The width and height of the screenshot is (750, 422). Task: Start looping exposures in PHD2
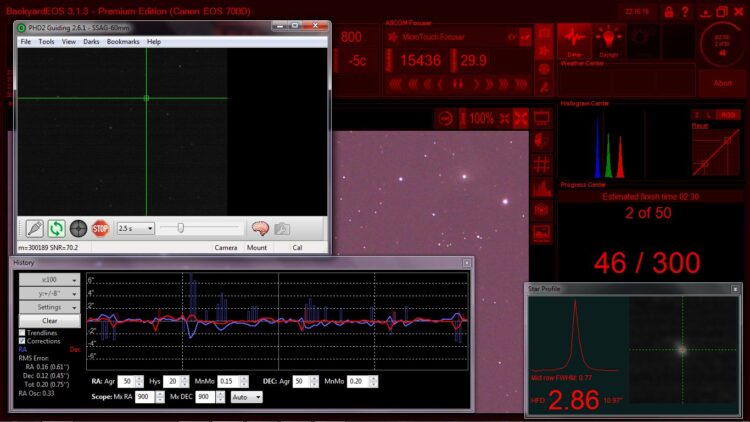(56, 229)
